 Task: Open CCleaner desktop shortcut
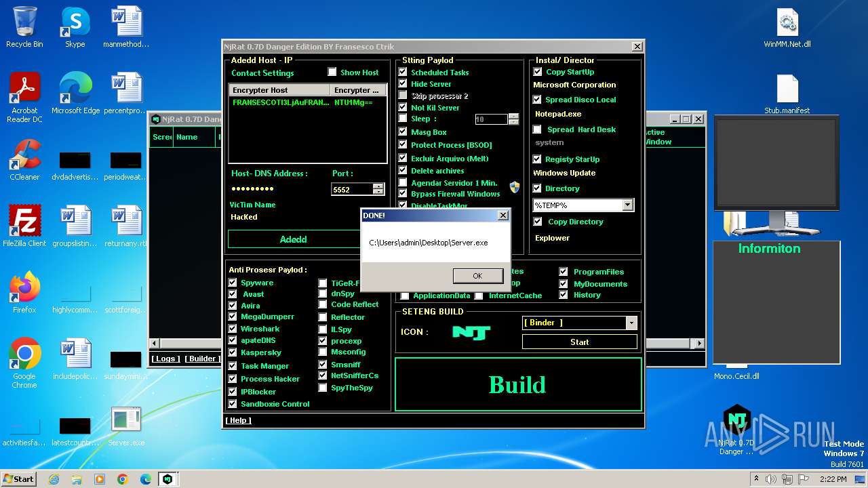pyautogui.click(x=24, y=160)
